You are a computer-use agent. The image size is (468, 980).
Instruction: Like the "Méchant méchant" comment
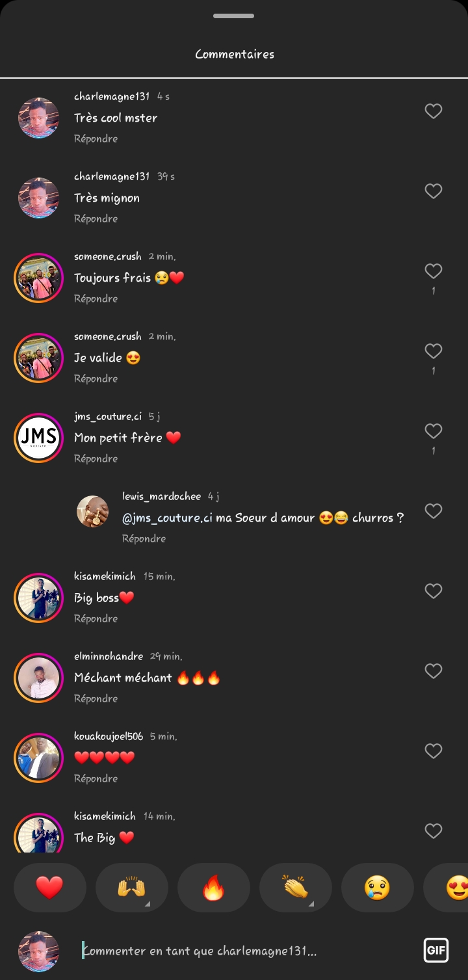click(434, 671)
